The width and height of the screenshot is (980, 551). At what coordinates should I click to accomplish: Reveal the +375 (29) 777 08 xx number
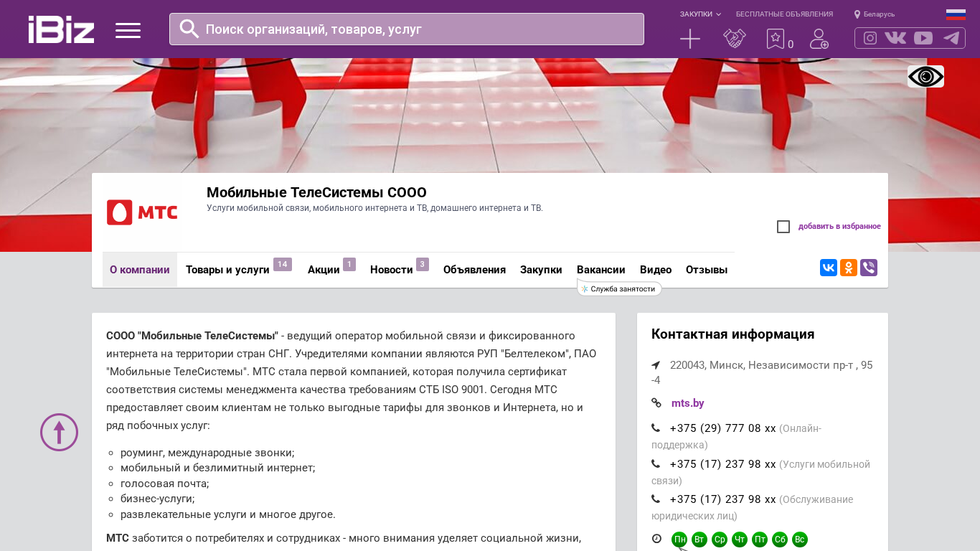pyautogui.click(x=722, y=428)
